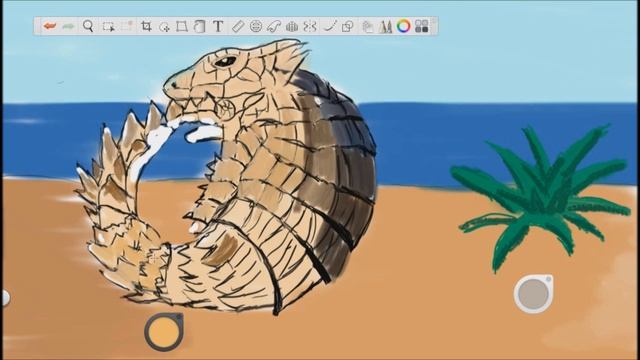
Task: Toggle the Ruler guide
Action: click(238, 27)
